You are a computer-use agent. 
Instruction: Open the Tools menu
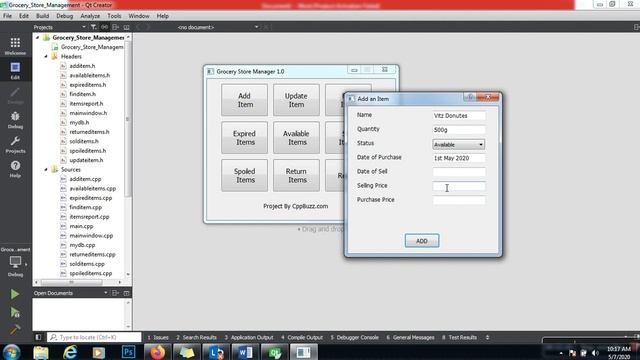pos(114,16)
